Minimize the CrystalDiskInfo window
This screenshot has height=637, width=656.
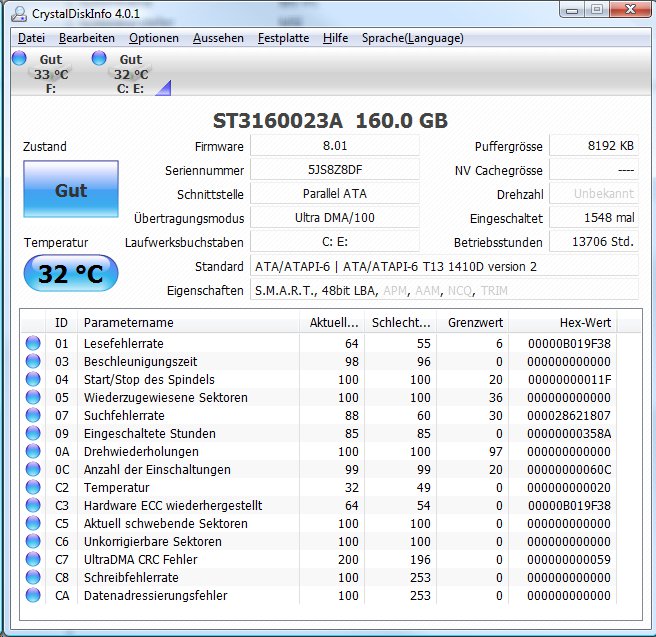click(571, 10)
